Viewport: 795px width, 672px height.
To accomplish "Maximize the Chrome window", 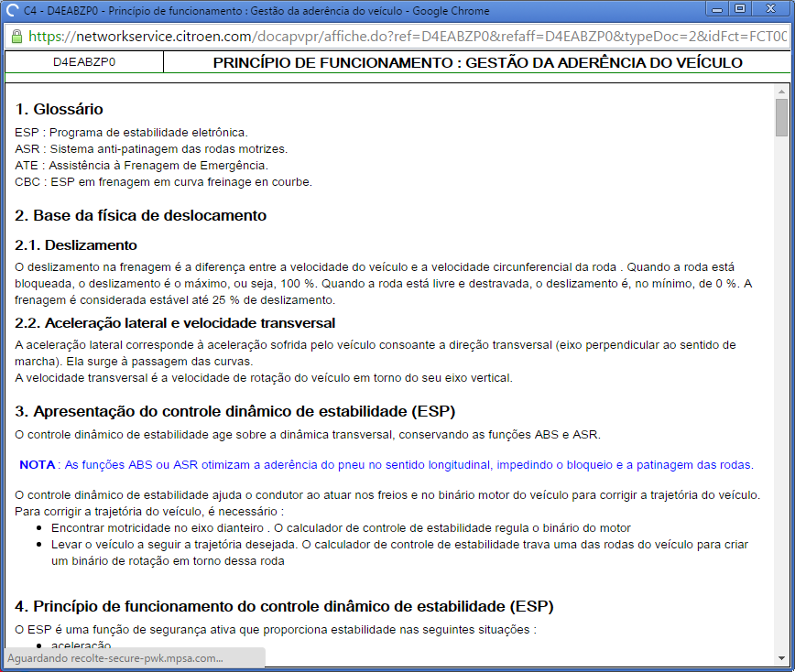I will (740, 8).
